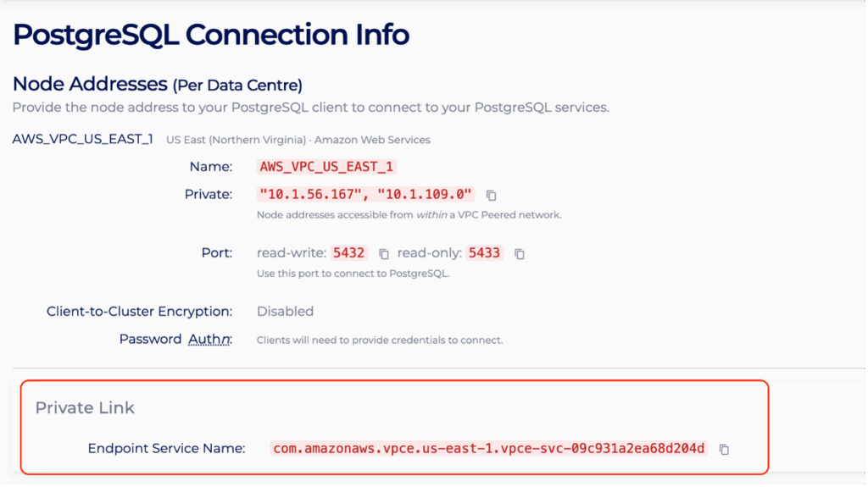Click the Private Link section heading

coord(85,407)
